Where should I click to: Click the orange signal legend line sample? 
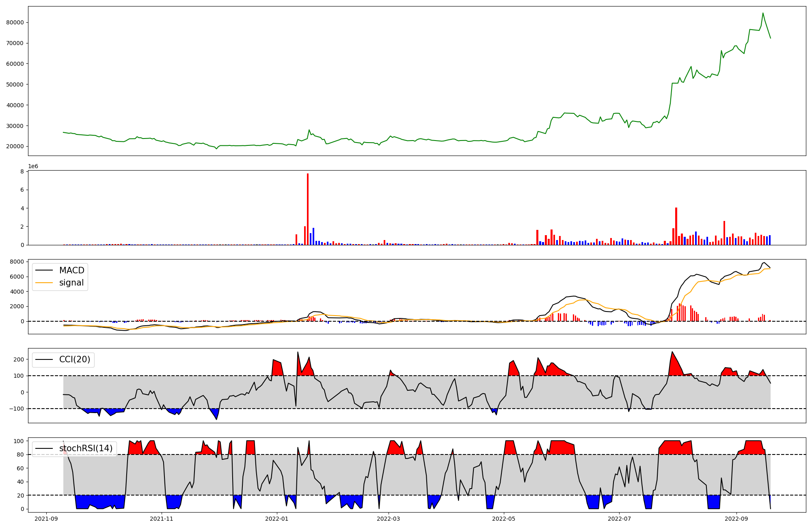coord(44,283)
